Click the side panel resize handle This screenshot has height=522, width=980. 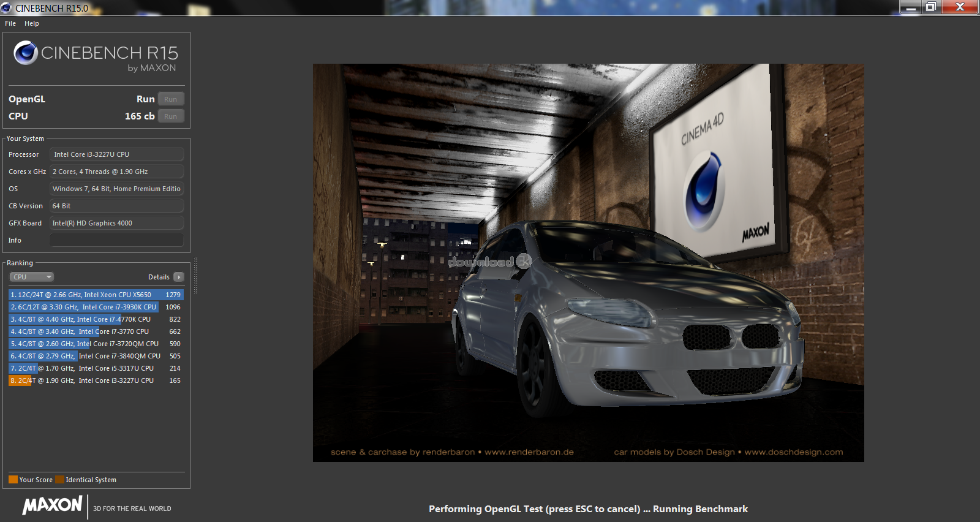tap(195, 276)
